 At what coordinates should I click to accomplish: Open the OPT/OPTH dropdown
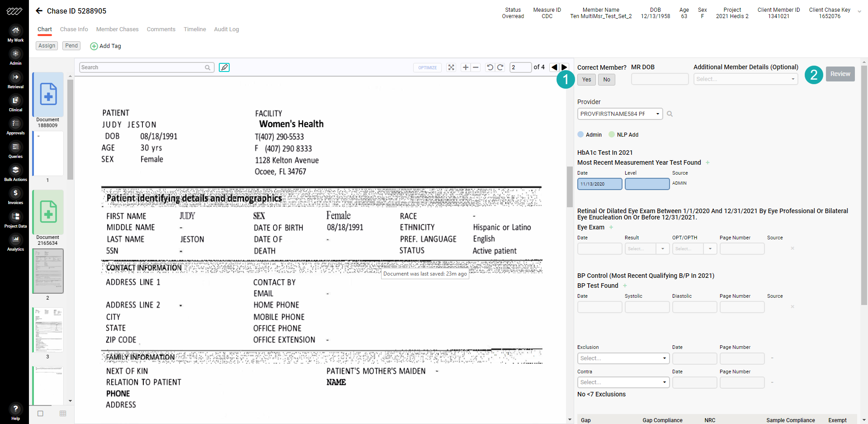click(695, 249)
